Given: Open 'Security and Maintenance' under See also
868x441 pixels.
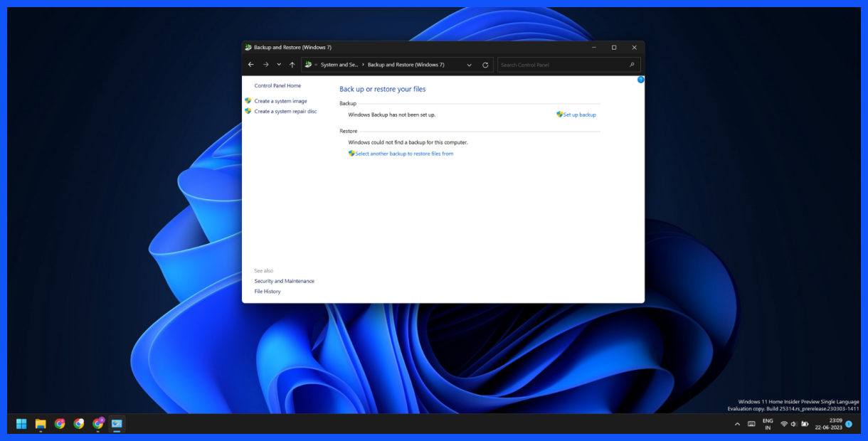Looking at the screenshot, I should 284,281.
